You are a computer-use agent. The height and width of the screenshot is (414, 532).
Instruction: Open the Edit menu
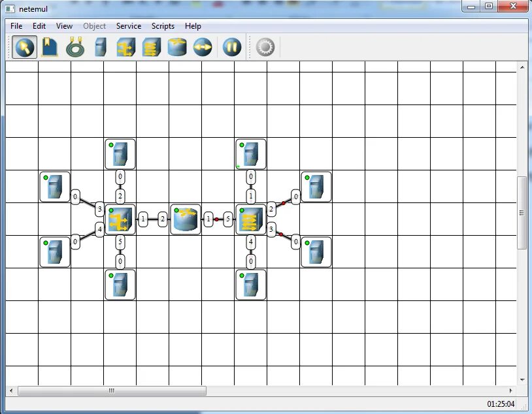coord(39,26)
